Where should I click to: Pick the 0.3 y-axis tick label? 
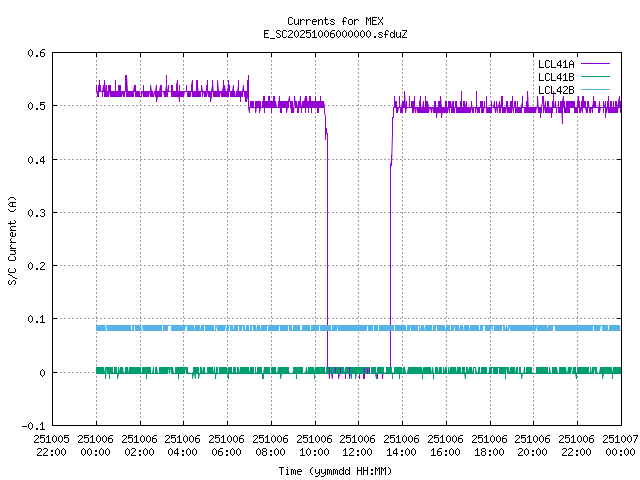point(37,213)
